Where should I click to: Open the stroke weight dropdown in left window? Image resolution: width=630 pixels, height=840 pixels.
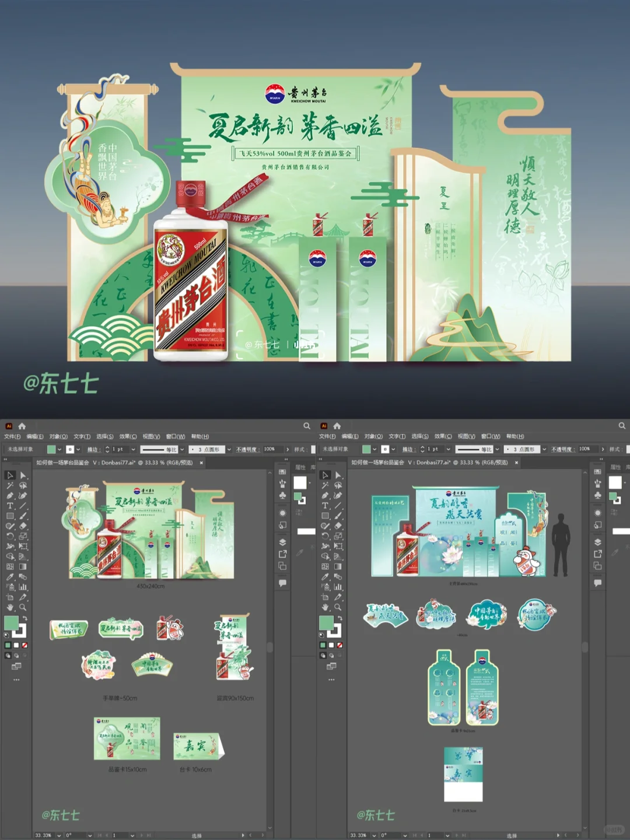click(x=133, y=450)
